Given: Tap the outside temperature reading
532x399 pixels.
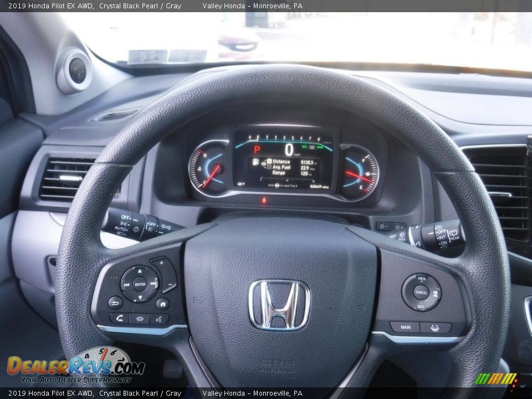Looking at the screenshot, I should 241,184.
